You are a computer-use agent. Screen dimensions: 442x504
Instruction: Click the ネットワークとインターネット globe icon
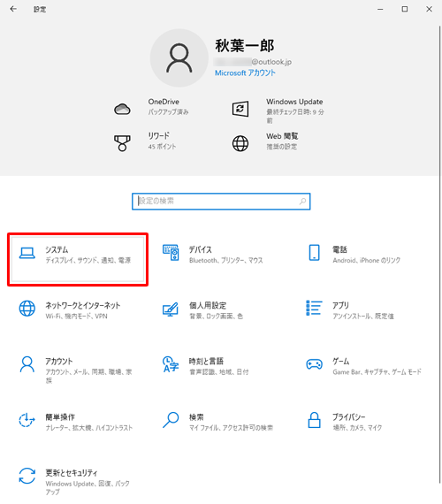[x=27, y=309]
